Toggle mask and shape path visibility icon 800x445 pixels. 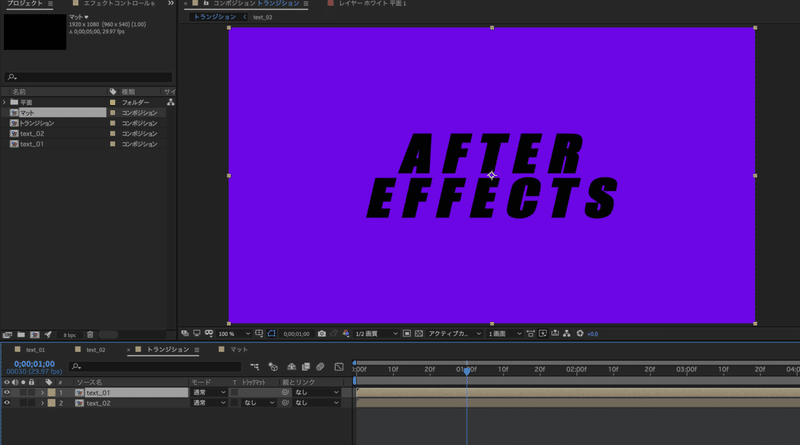click(271, 334)
